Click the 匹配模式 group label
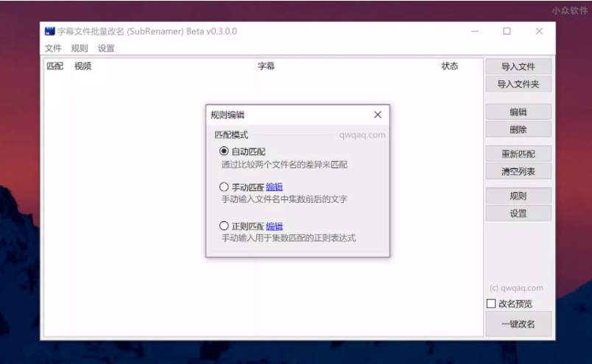The width and height of the screenshot is (592, 364). 231,135
